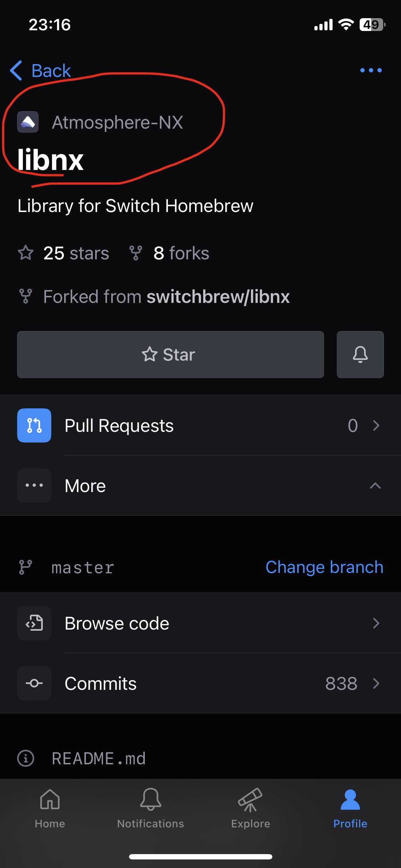Open Pull Requests using right chevron
The image size is (401, 868).
pos(376,425)
